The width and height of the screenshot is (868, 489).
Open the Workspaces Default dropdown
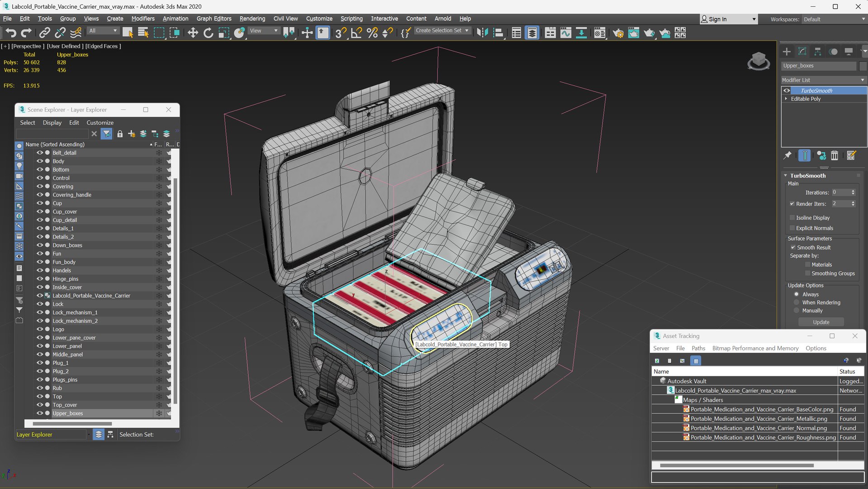[834, 19]
